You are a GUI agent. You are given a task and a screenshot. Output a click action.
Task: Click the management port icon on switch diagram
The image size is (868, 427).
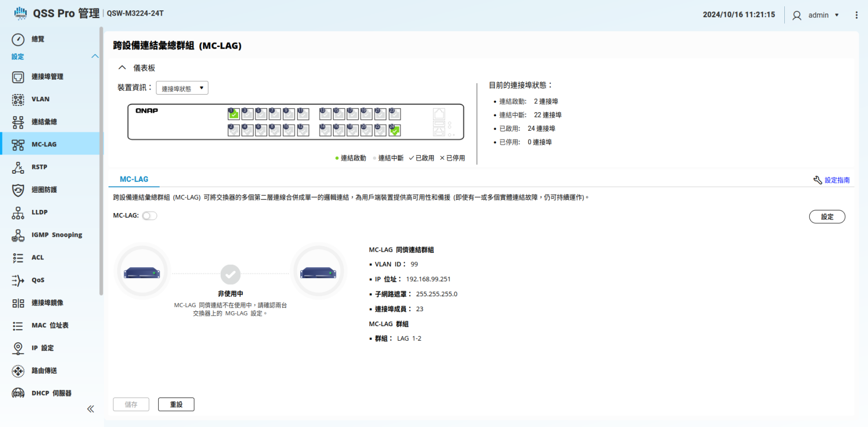pyautogui.click(x=439, y=114)
